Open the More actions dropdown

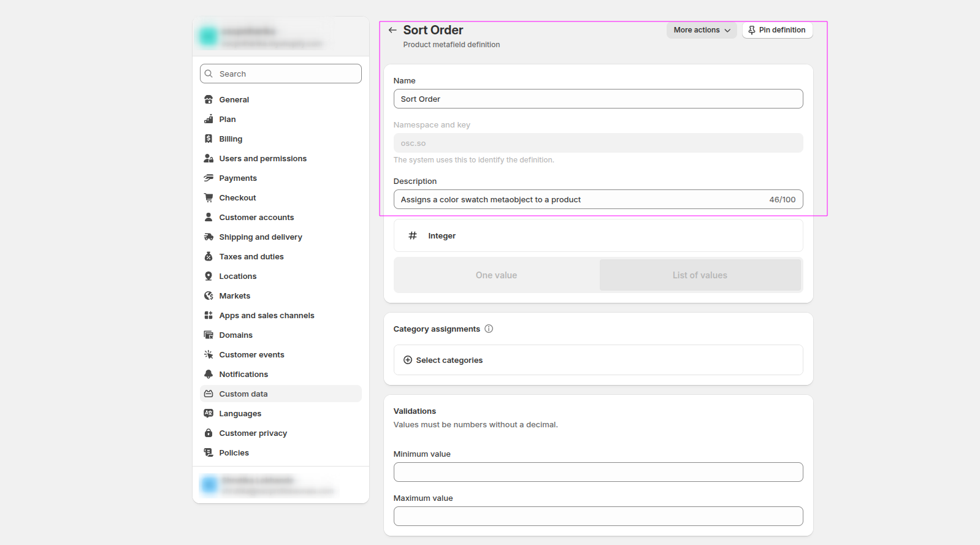702,30
